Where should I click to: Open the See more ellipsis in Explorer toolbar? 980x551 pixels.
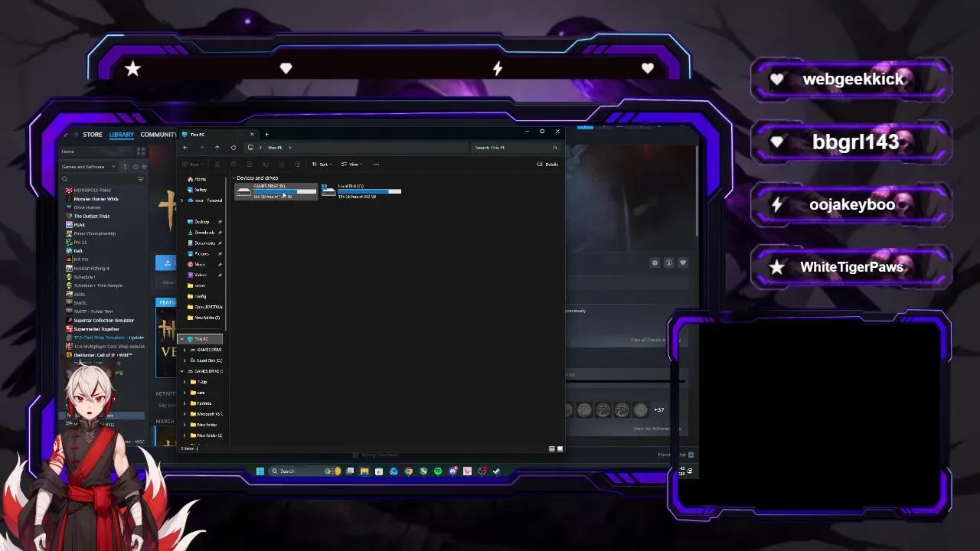pyautogui.click(x=376, y=165)
